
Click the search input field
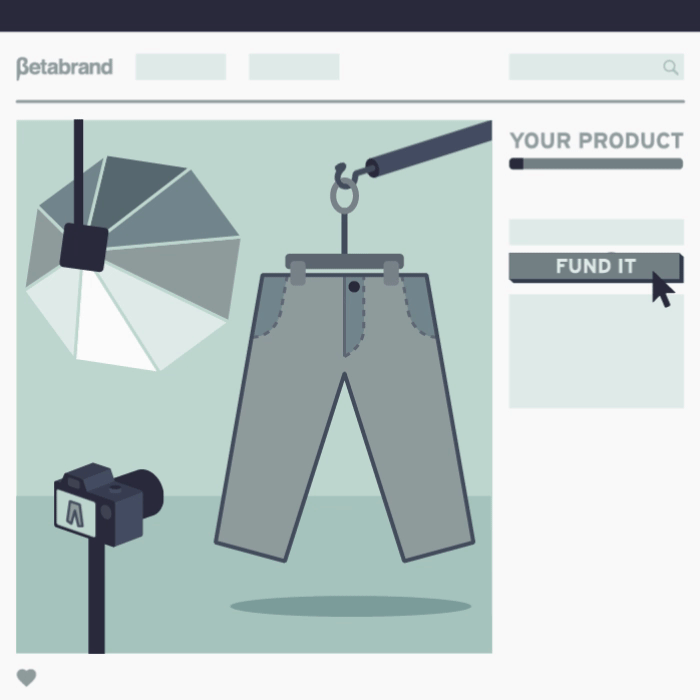tap(596, 67)
